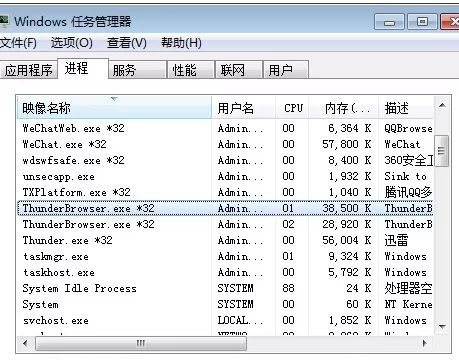459x360 pixels.
Task: Select the WeChat.exe *32 process
Action: click(x=225, y=144)
